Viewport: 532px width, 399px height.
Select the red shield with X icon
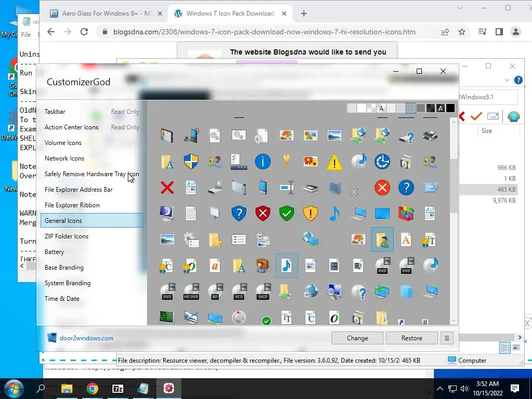[x=262, y=214]
